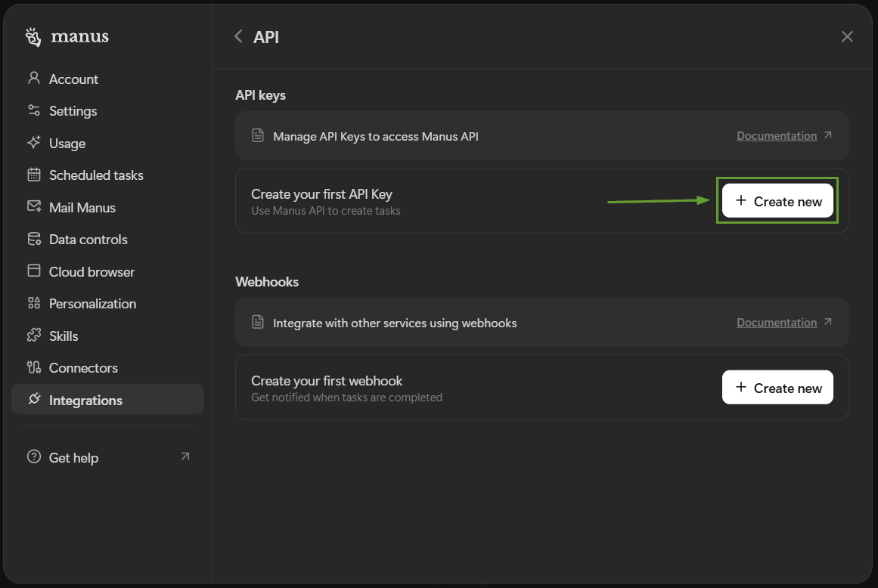This screenshot has height=588, width=878.
Task: Open Webhooks Documentation link
Action: pyautogui.click(x=777, y=323)
